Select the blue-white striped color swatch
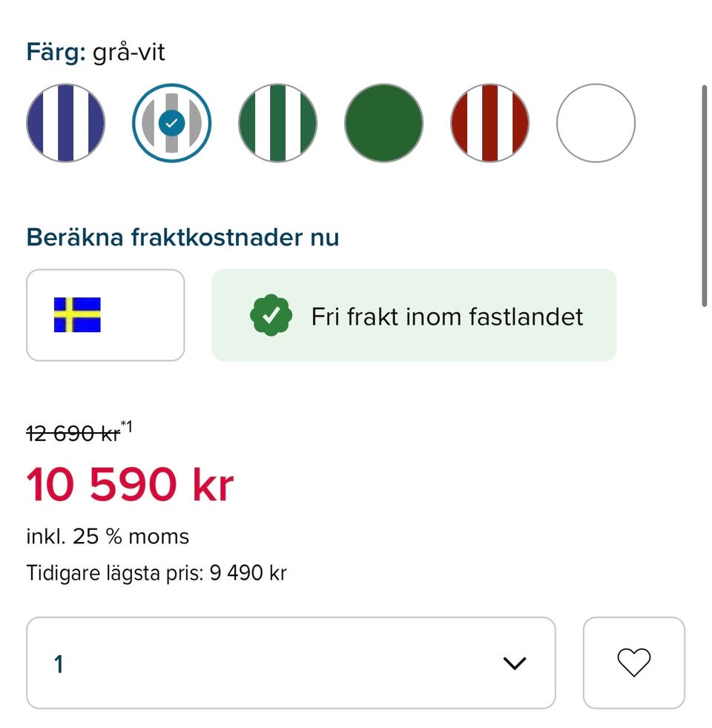Viewport: 712px width, 728px height. pyautogui.click(x=65, y=123)
